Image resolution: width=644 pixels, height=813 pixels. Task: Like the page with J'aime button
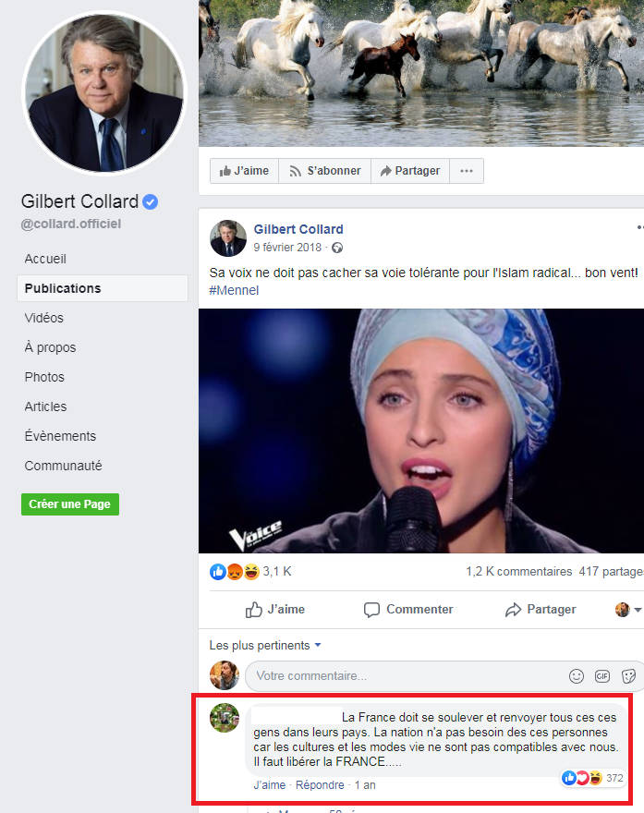244,171
